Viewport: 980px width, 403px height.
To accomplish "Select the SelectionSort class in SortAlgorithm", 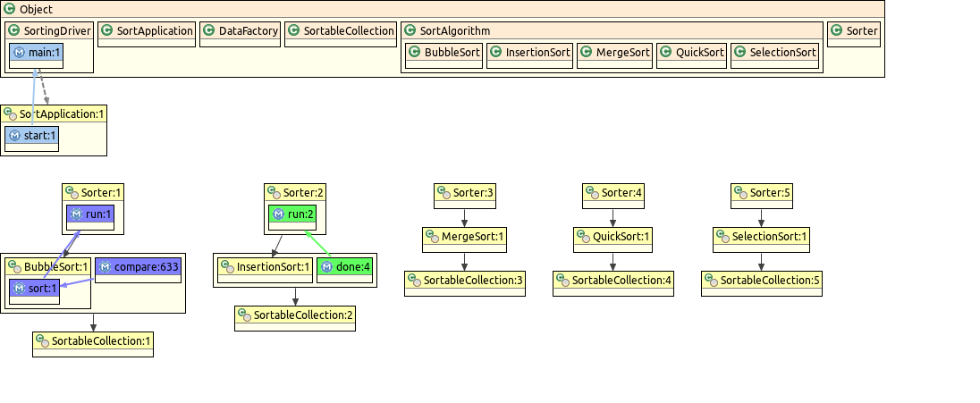I will tap(775, 53).
